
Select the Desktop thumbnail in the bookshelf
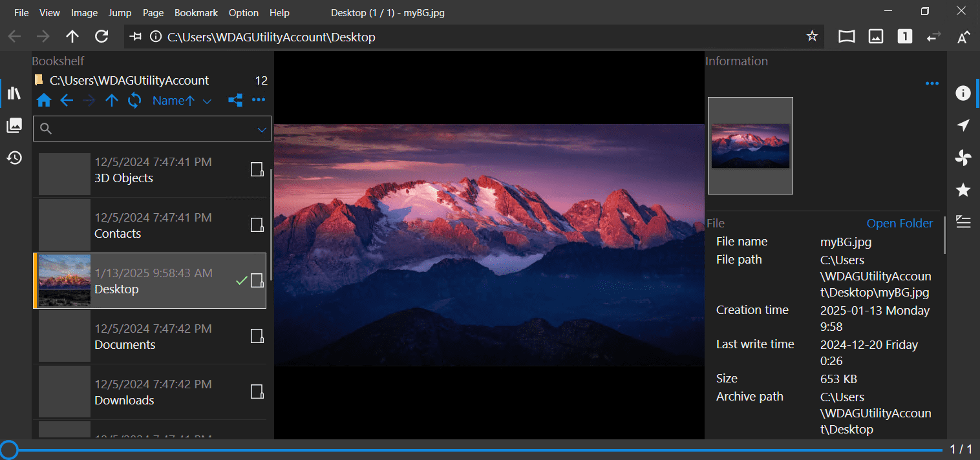click(64, 280)
